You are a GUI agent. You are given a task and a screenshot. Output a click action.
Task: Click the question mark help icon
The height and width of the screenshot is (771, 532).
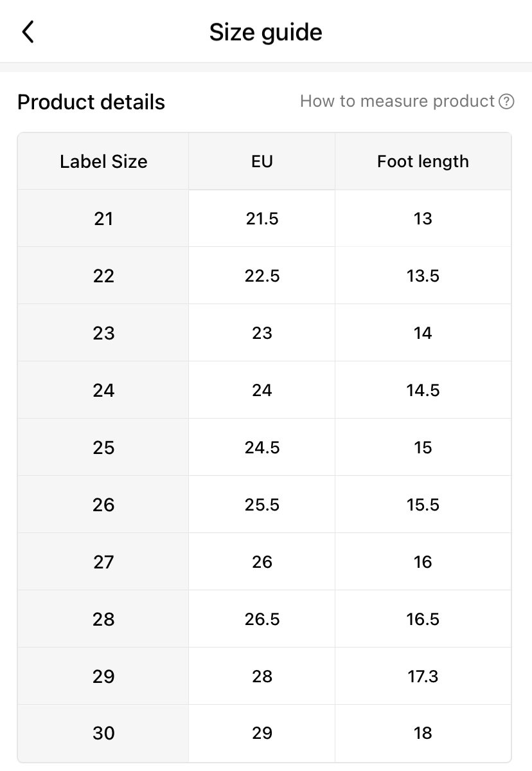(x=507, y=102)
